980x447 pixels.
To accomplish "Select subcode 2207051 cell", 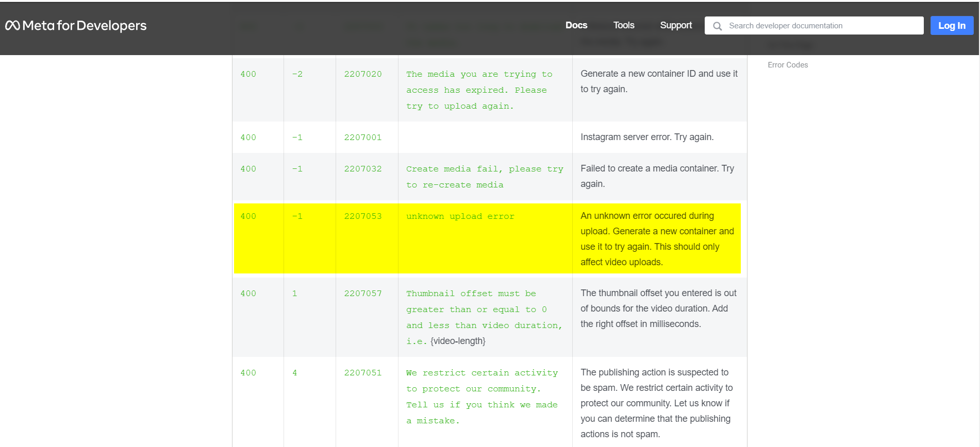I will (x=363, y=373).
